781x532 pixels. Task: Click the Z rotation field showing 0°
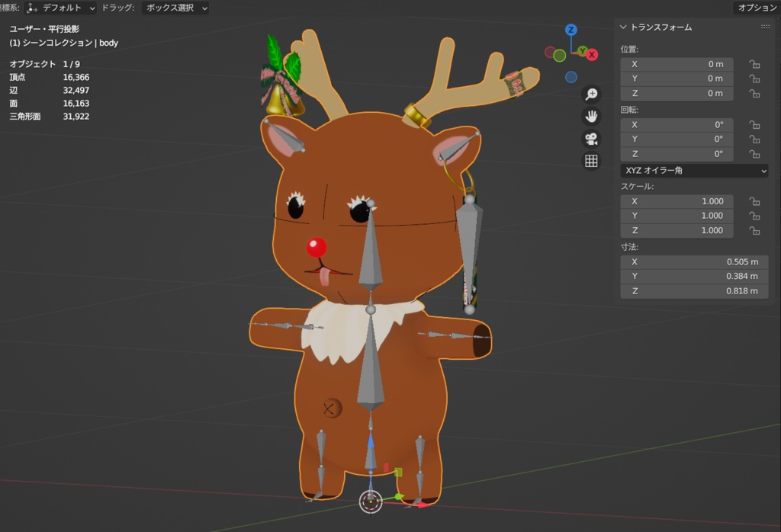(676, 153)
